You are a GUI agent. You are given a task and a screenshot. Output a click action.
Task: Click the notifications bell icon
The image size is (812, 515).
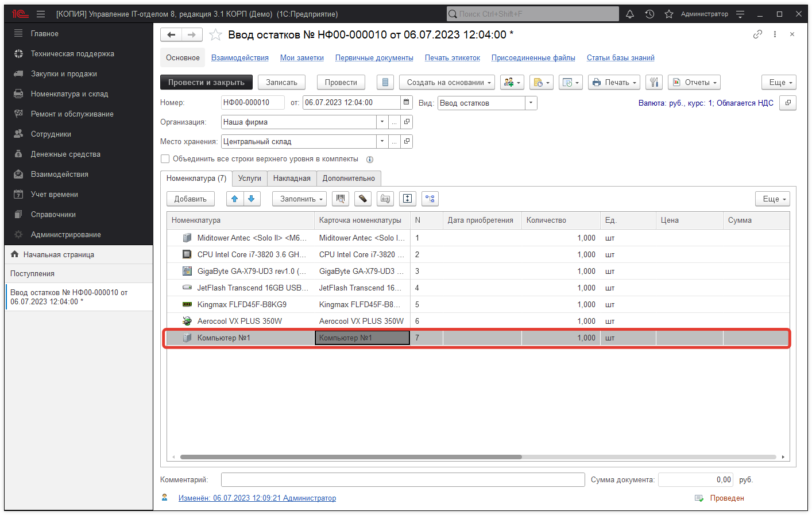pyautogui.click(x=630, y=14)
